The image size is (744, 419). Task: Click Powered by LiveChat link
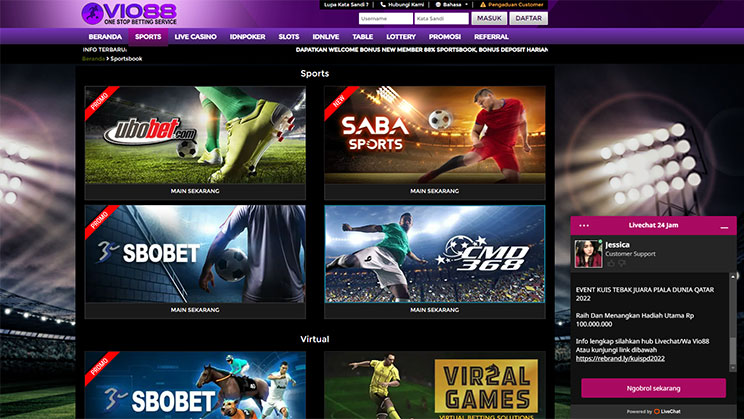tap(653, 411)
